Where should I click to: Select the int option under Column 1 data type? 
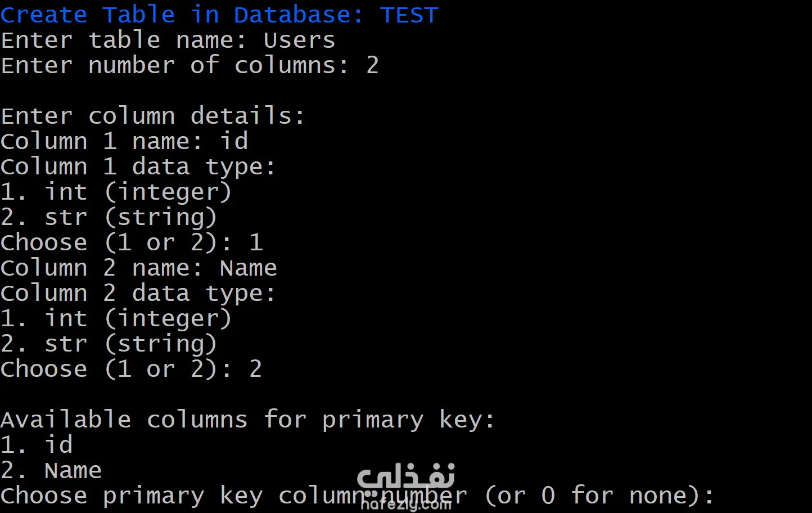[116, 192]
